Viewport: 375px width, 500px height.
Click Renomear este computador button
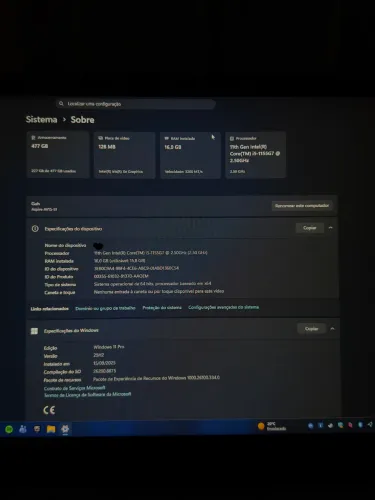[302, 206]
